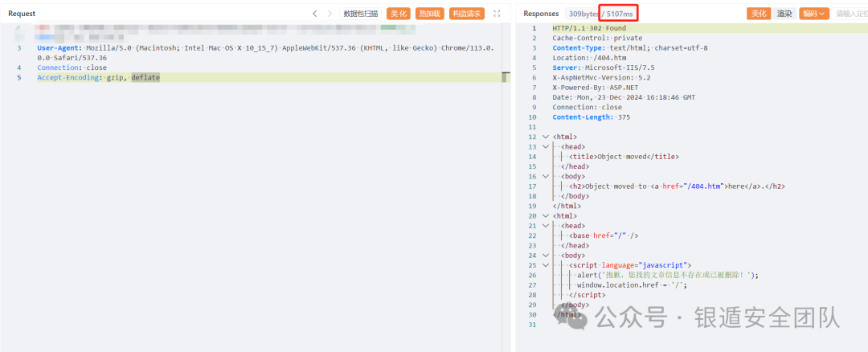The width and height of the screenshot is (868, 352).
Task: Click the 'Date: Mon, 23 Dec 2024' line
Action: coord(624,97)
